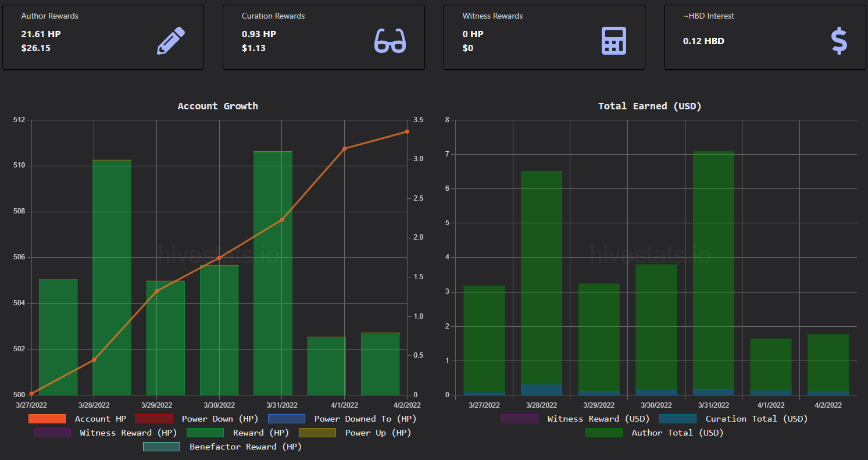
Task: Click the Account Growth chart title
Action: click(218, 106)
